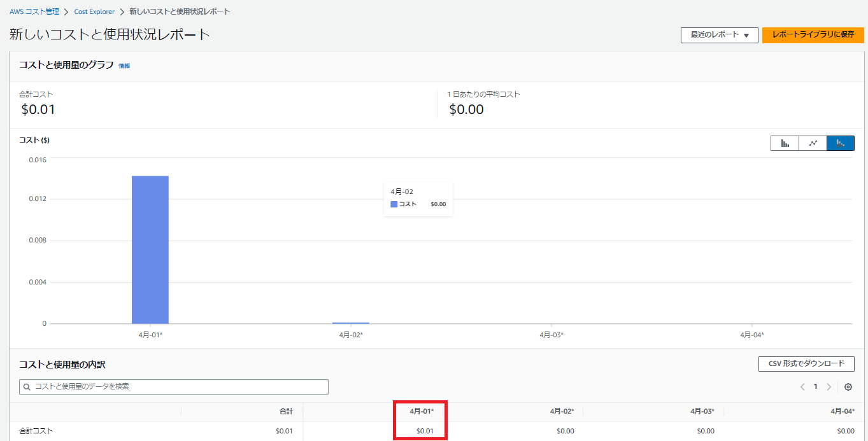
Task: Click the 4月-02* chart axis label
Action: (x=351, y=335)
